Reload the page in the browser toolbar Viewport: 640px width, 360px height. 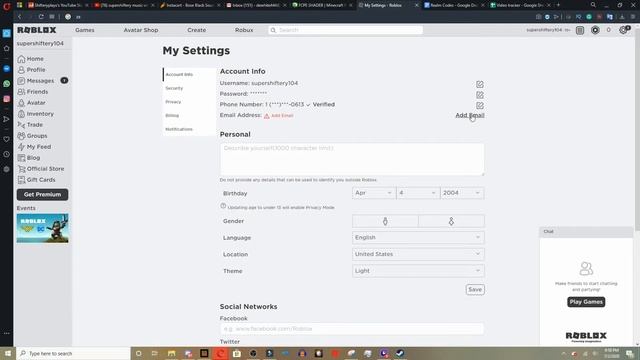tap(41, 17)
